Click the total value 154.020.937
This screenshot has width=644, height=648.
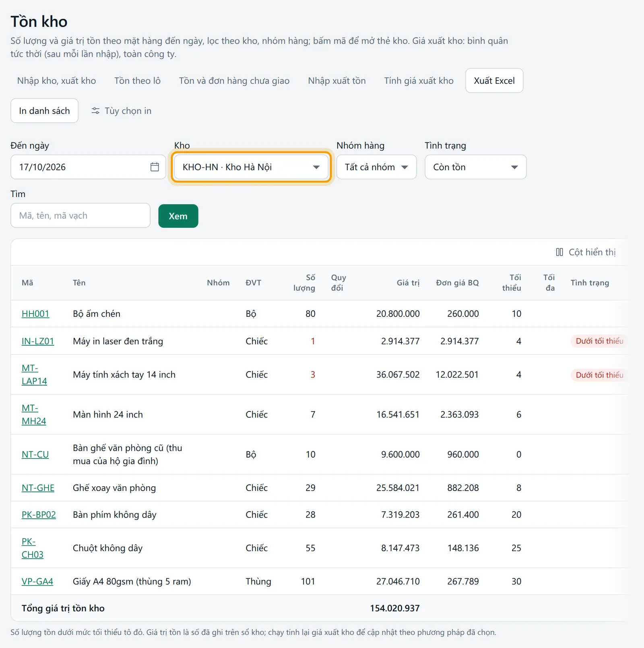[395, 608]
